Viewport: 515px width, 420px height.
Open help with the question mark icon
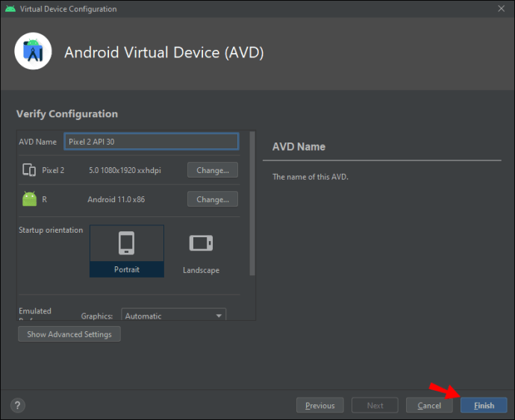tap(18, 405)
